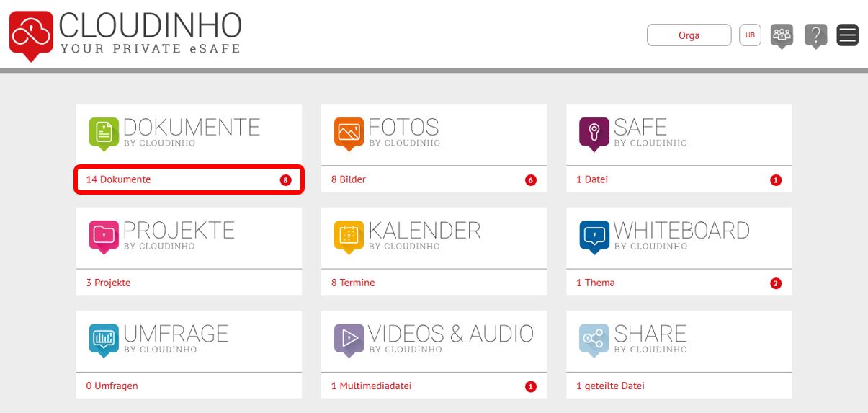868x413 pixels.
Task: Open the user group icon in header
Action: coord(782,35)
